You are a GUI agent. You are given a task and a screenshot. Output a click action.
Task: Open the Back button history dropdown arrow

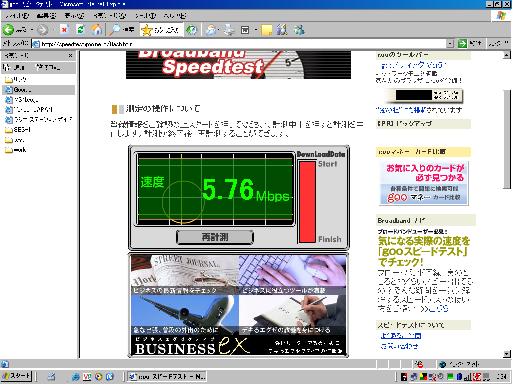pyautogui.click(x=32, y=30)
